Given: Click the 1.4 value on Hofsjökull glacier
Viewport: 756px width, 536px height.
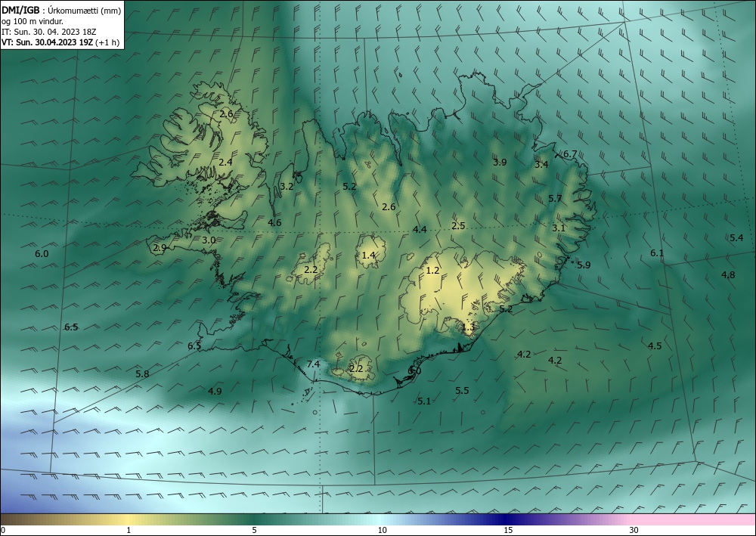Looking at the screenshot, I should 368,255.
